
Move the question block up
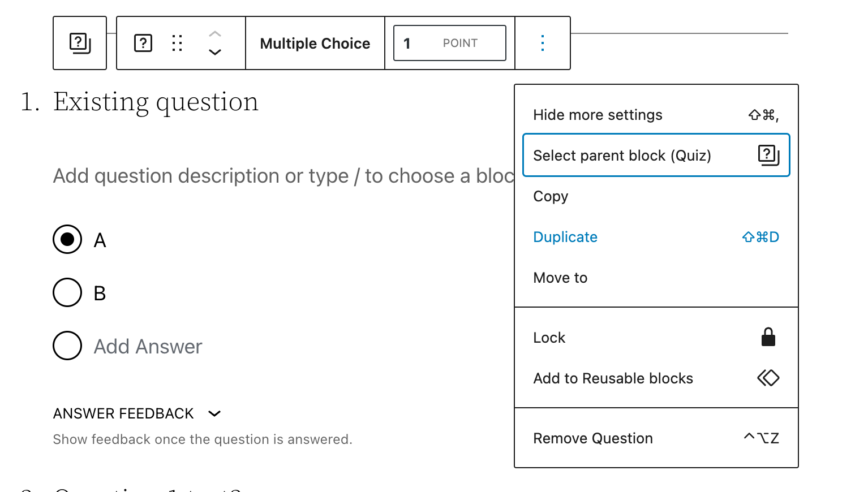pos(214,33)
